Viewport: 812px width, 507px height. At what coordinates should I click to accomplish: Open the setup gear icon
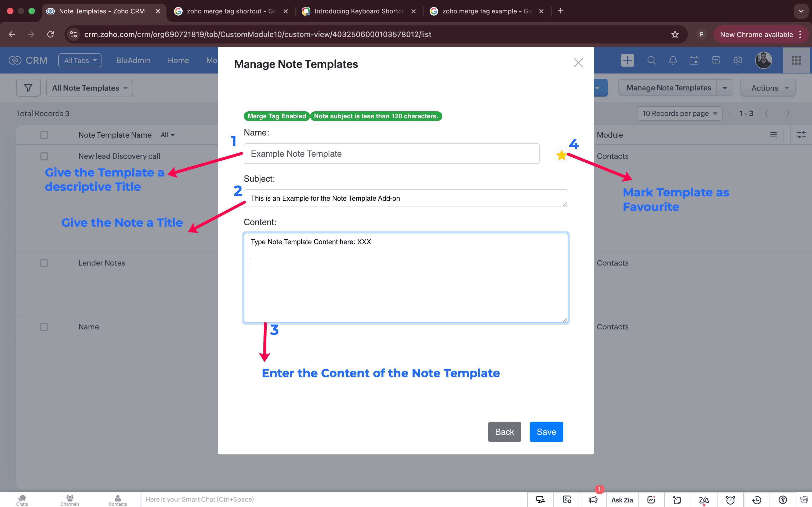[x=738, y=60]
